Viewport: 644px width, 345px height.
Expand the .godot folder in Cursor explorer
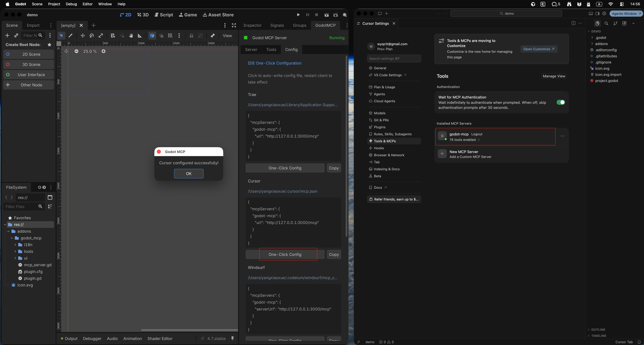click(x=592, y=38)
